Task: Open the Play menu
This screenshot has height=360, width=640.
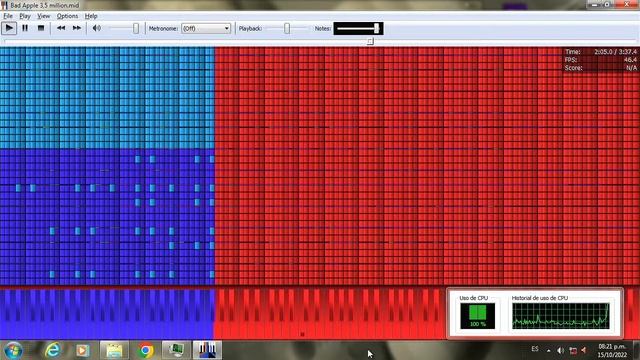Action: coord(25,16)
